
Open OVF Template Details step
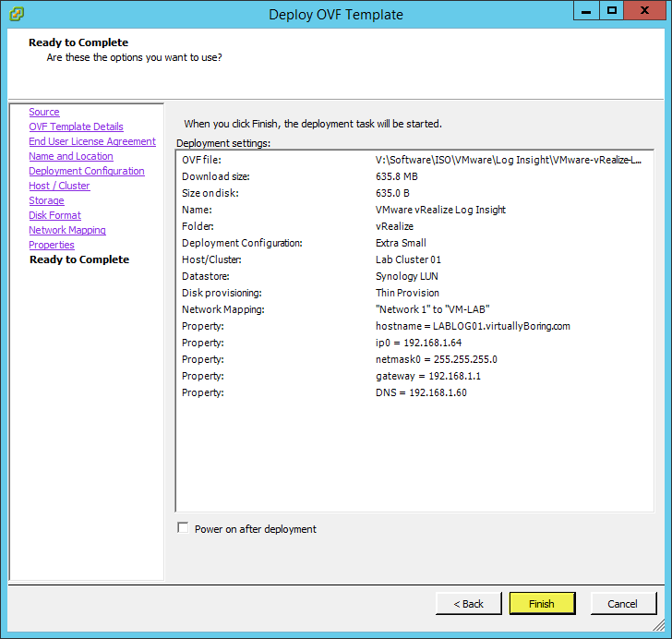(76, 127)
